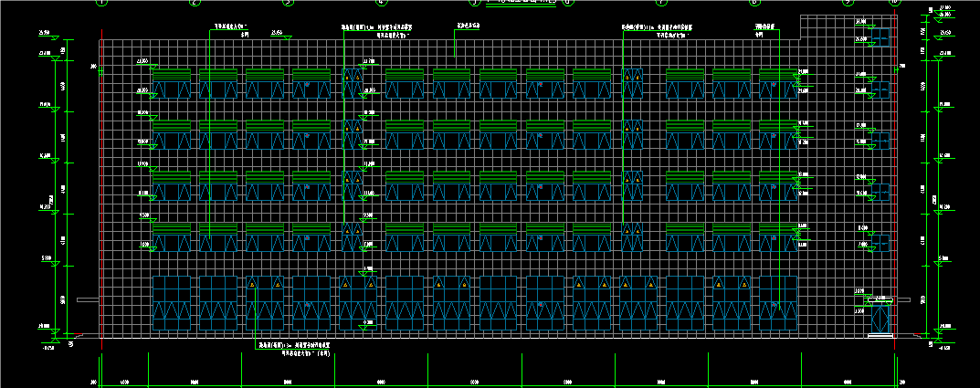Select the entrance door at the bottom right
Viewport: 980px width, 388px height.
881,319
